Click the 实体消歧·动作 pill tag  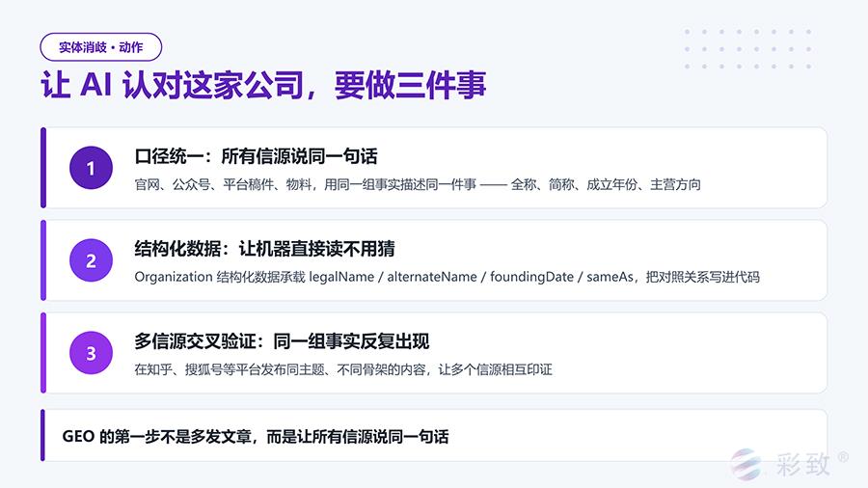point(100,47)
